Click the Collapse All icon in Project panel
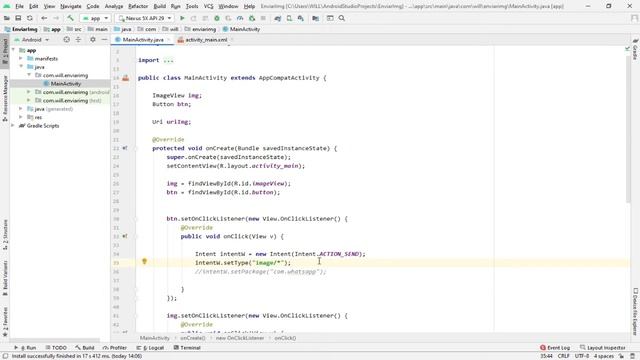 click(x=78, y=40)
